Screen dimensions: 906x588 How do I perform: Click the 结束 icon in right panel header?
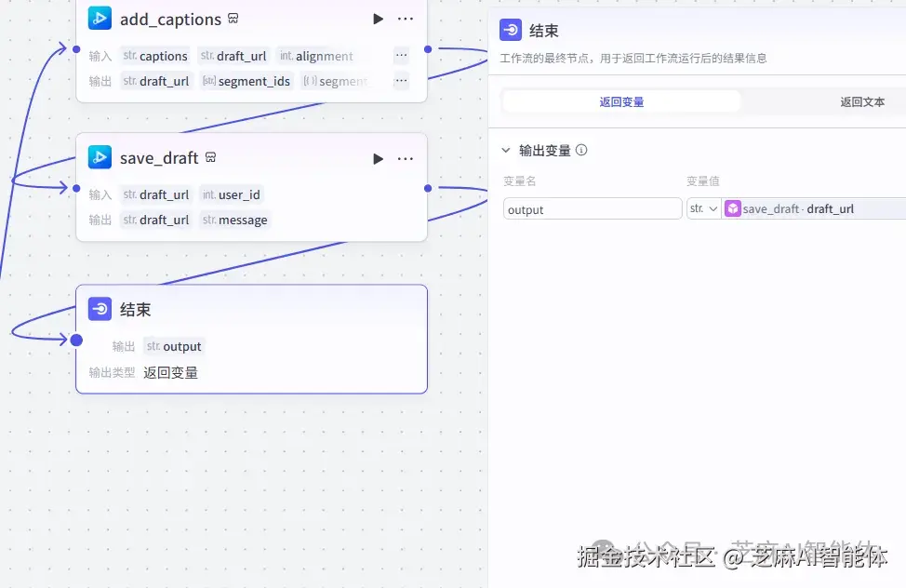pos(510,30)
